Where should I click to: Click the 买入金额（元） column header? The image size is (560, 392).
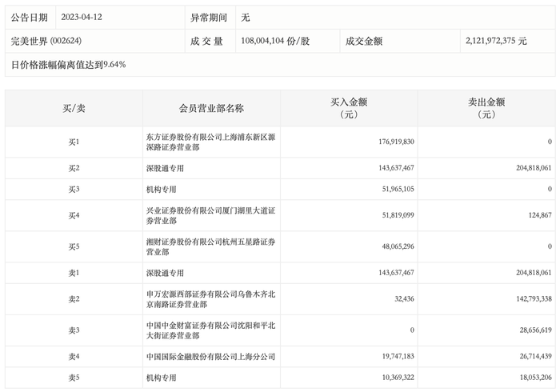click(x=349, y=108)
